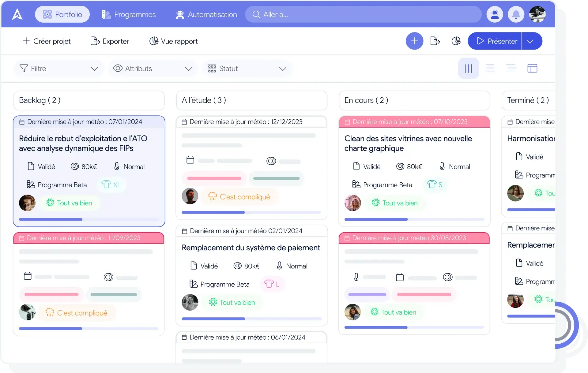Click weather date header 02/01/2024
588x373 pixels.
(x=252, y=231)
